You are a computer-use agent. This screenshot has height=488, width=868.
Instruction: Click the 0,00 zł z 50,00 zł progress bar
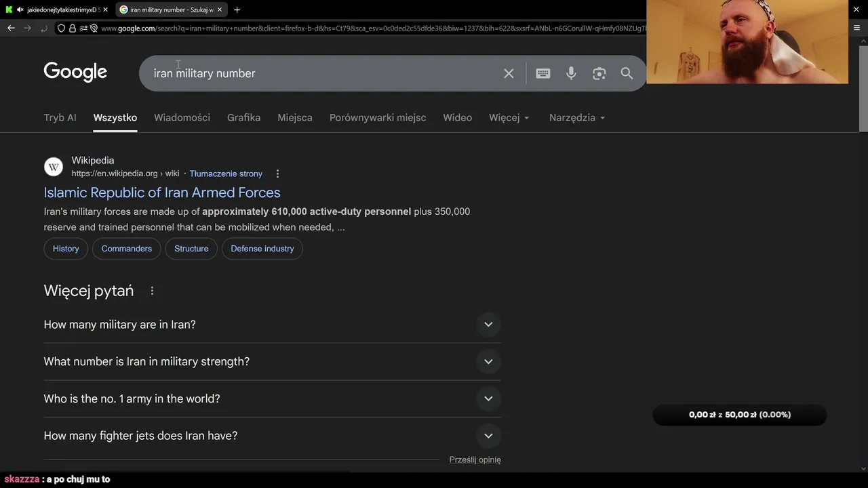pyautogui.click(x=740, y=415)
